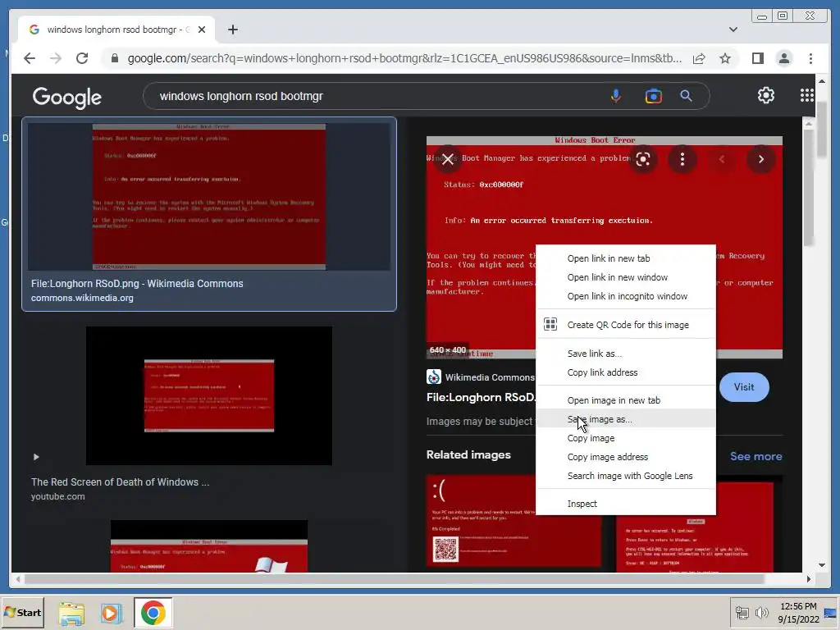Open Google quick settings gear
The image size is (840, 630).
click(x=766, y=95)
